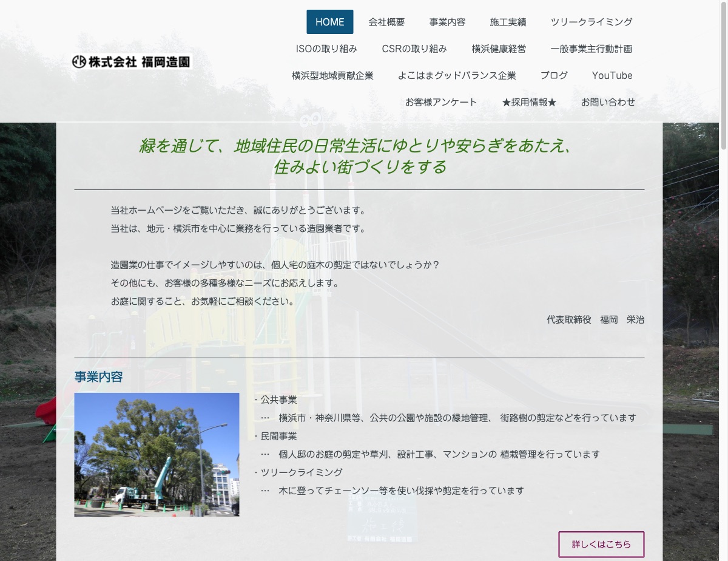Select 施工実績 menu item
Image resolution: width=728 pixels, height=561 pixels.
point(508,22)
